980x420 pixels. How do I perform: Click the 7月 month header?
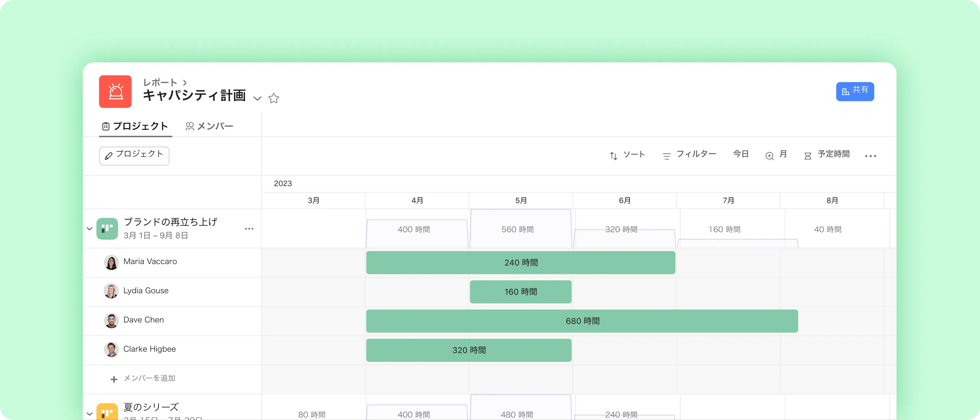click(x=728, y=200)
